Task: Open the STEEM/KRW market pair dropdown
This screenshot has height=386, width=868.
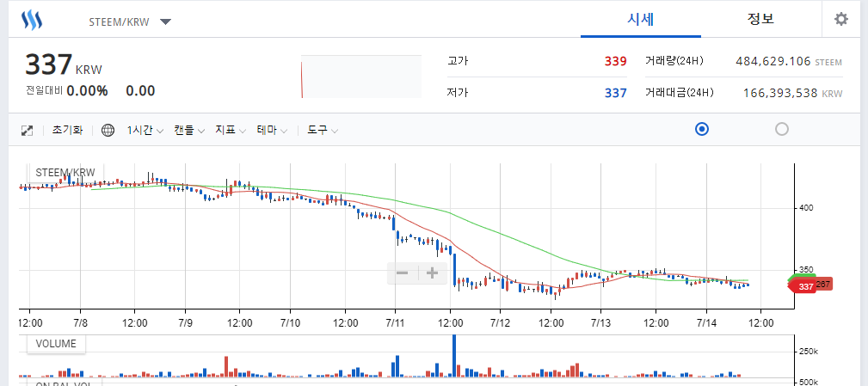Action: [x=130, y=22]
